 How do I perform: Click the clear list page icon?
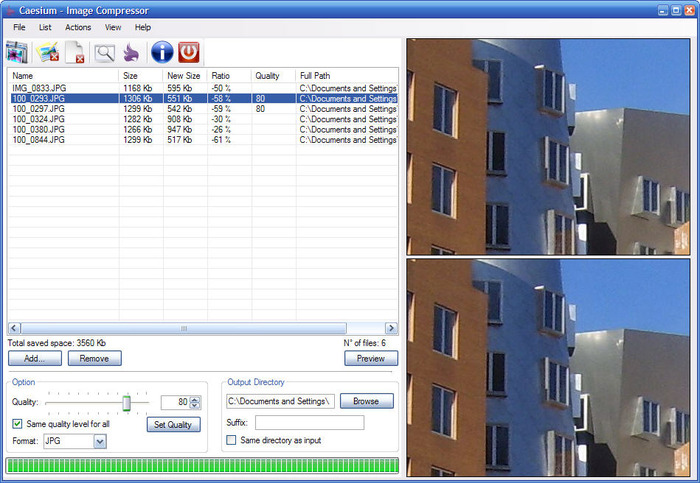pos(75,52)
